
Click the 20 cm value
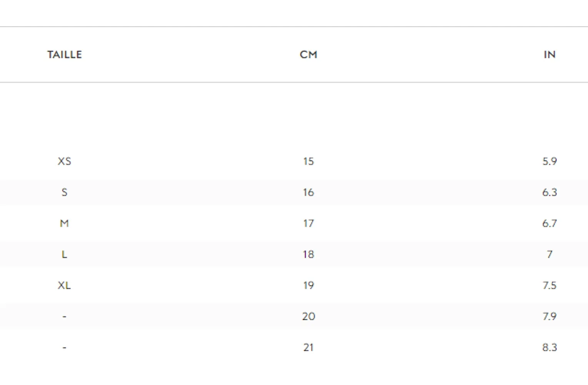[x=308, y=316]
